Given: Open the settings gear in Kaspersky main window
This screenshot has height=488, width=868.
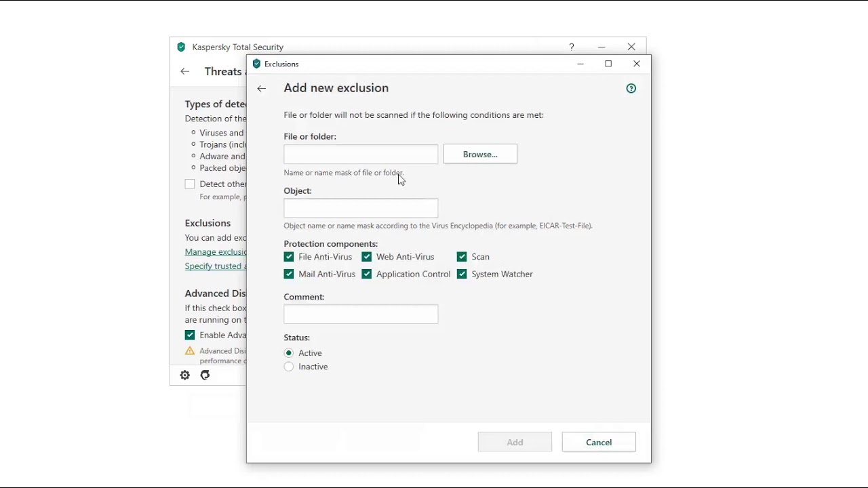Looking at the screenshot, I should tap(185, 375).
